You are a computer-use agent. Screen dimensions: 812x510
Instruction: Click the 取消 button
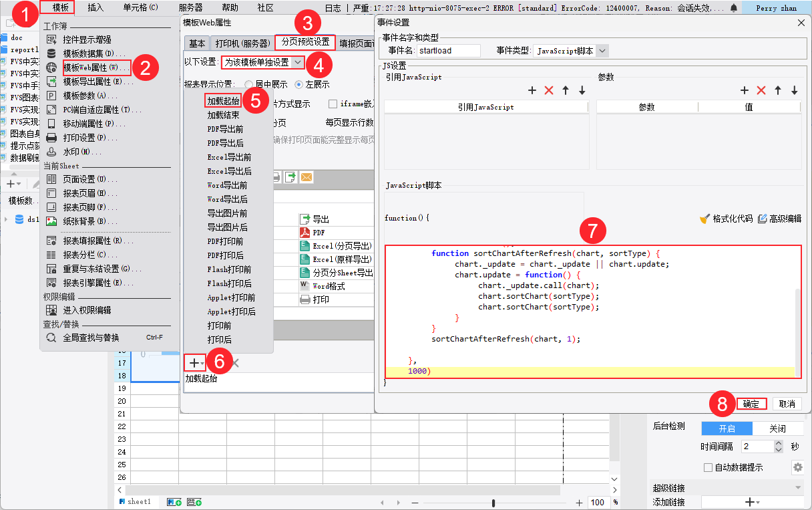pyautogui.click(x=787, y=404)
